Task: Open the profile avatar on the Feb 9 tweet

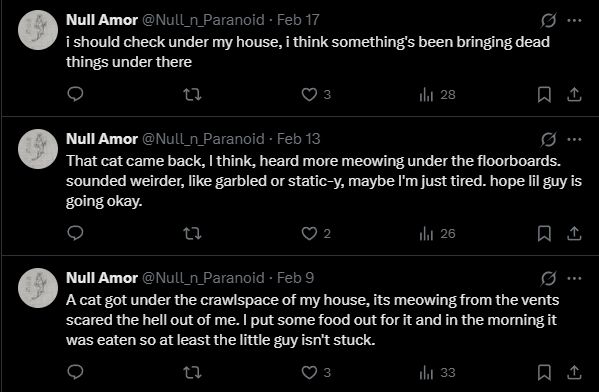Action: click(x=38, y=288)
